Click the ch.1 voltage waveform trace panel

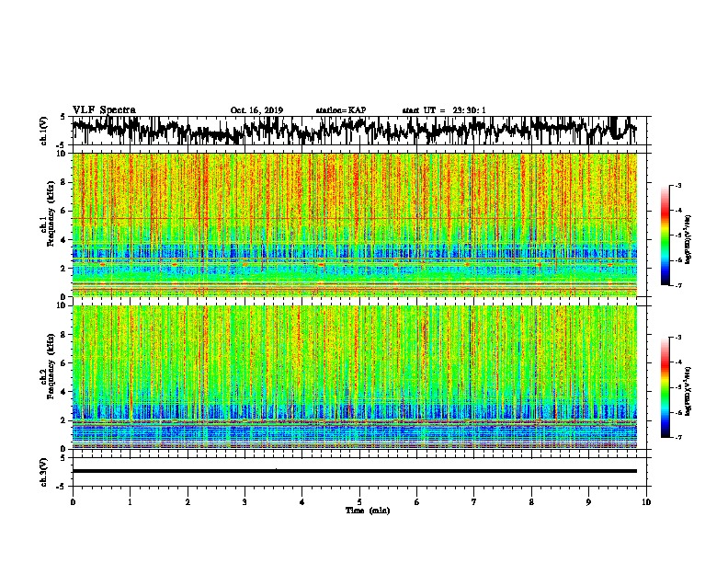(358, 131)
